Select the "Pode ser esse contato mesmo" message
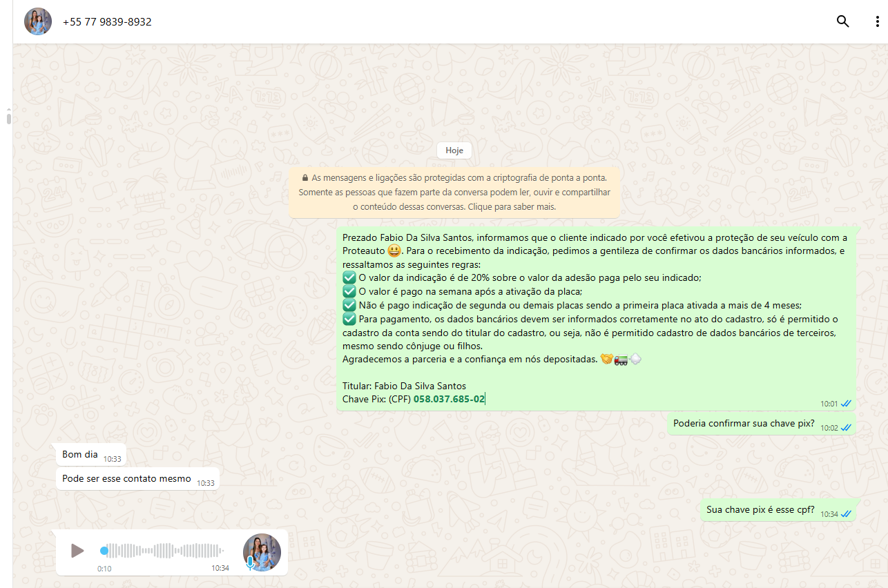The height and width of the screenshot is (588, 888). point(126,478)
